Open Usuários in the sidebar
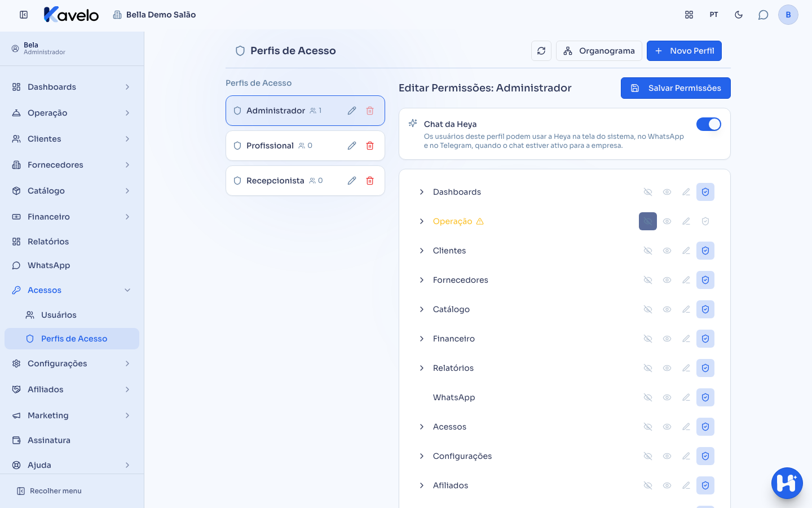 72,315
